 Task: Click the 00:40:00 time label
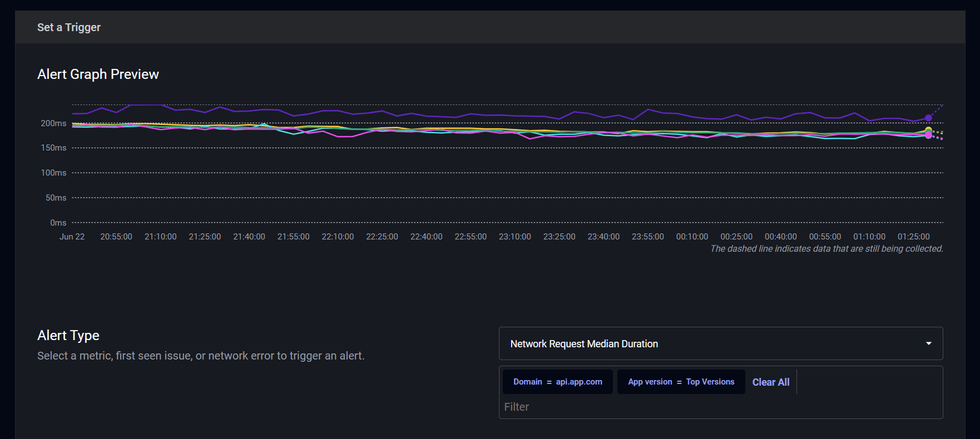click(x=781, y=237)
